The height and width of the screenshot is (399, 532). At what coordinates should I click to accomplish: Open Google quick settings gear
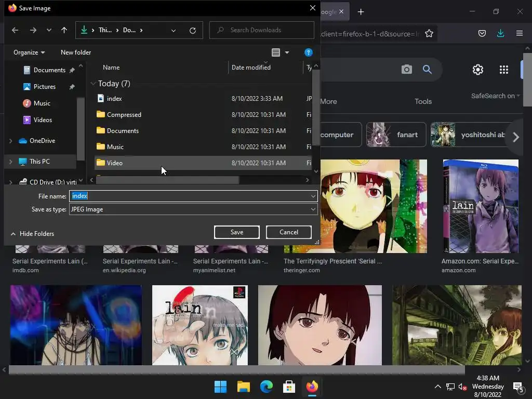pos(477,70)
